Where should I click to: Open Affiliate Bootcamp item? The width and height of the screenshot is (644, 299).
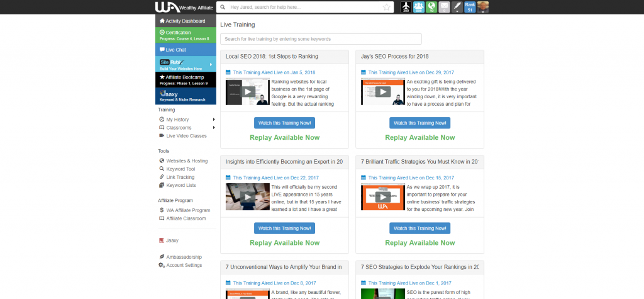[x=186, y=80]
